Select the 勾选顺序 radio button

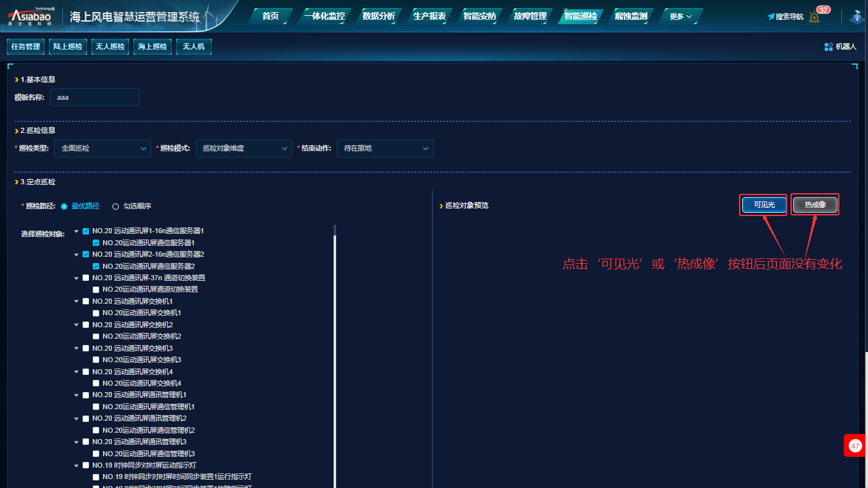(x=116, y=207)
